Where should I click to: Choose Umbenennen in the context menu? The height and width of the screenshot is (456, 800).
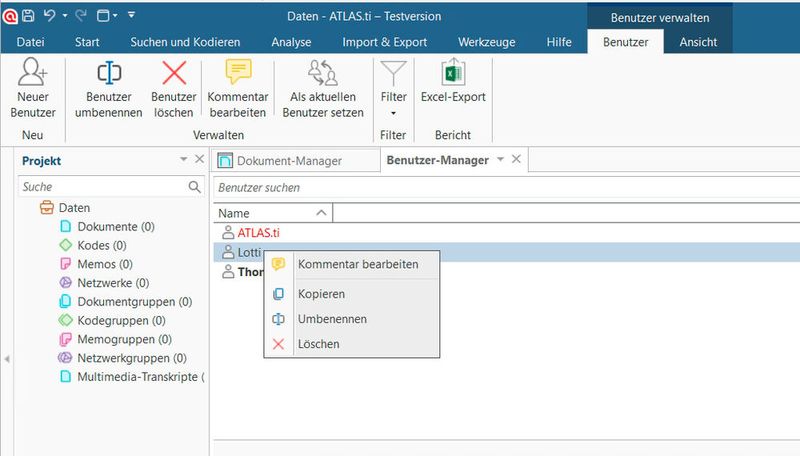click(352, 319)
